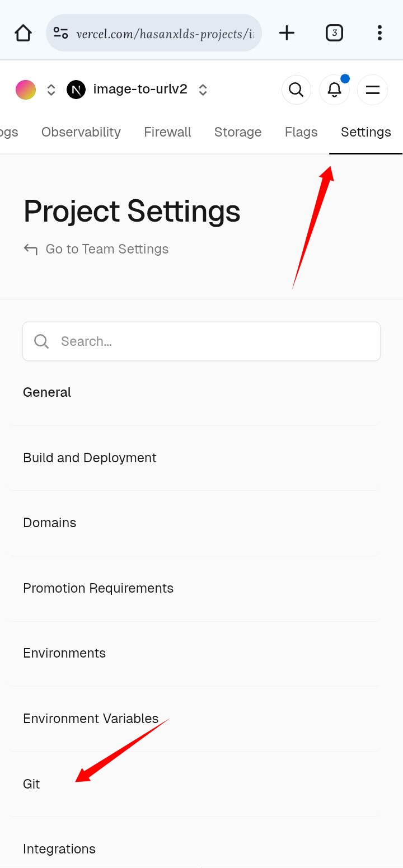The width and height of the screenshot is (403, 868).
Task: Click the settings Search field
Action: pos(201,341)
